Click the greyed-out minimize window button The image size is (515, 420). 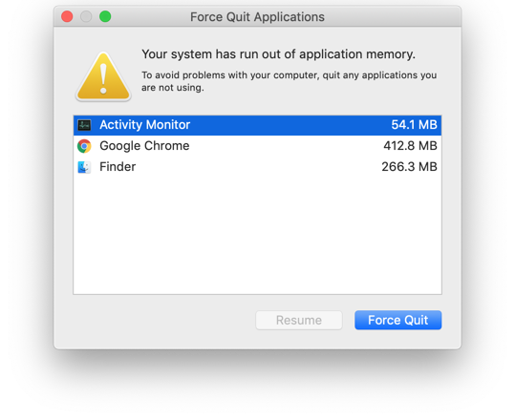pyautogui.click(x=86, y=16)
